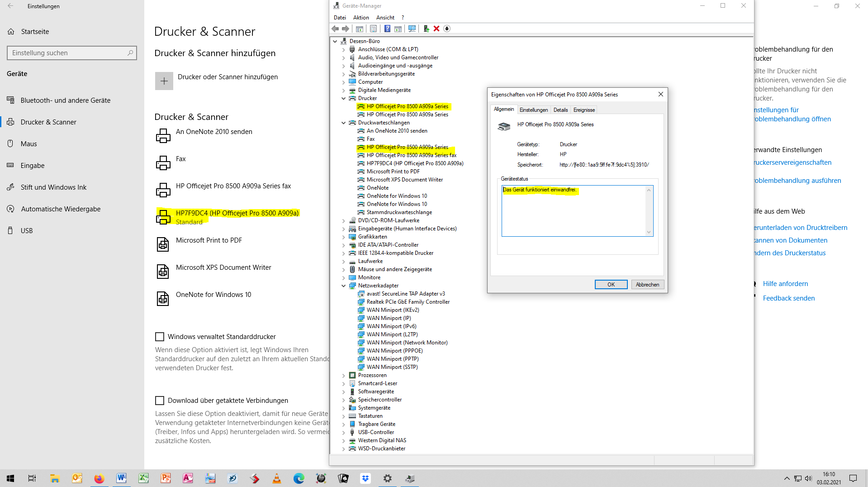Open VLC media player from the taskbar
The height and width of the screenshot is (487, 868).
point(276,478)
